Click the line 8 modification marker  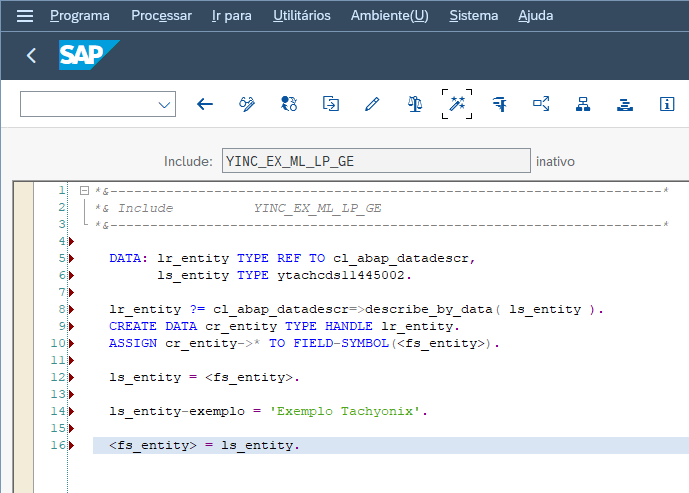tap(72, 309)
